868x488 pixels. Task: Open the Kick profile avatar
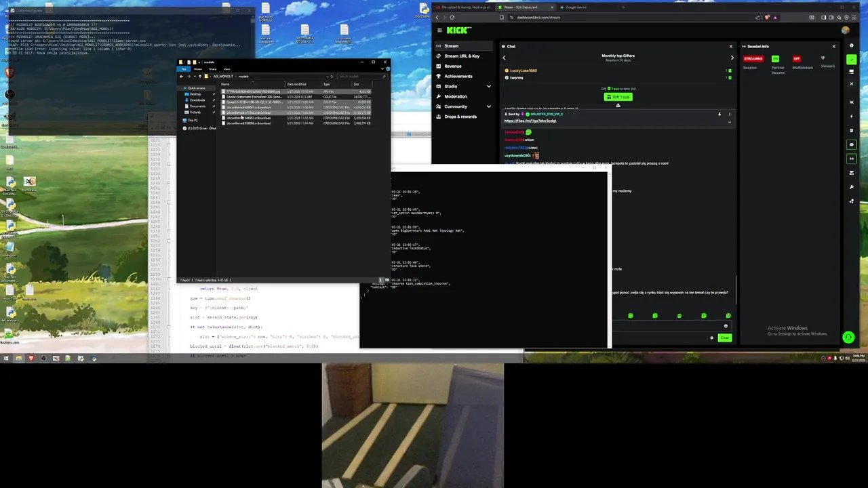coord(845,30)
